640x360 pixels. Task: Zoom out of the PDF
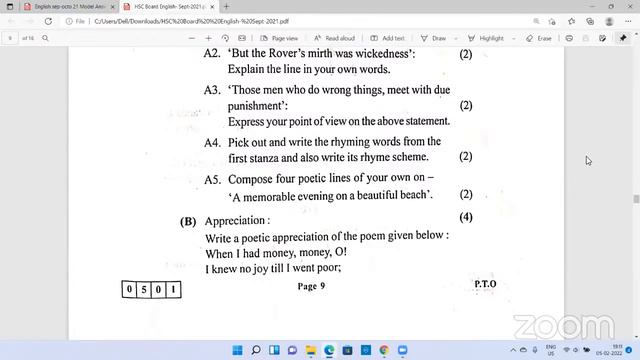(x=191, y=38)
